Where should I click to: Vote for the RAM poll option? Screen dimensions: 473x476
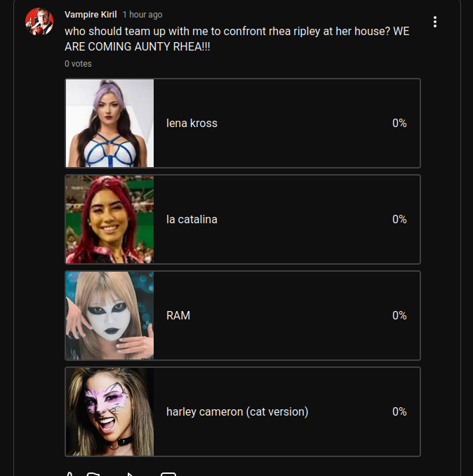click(243, 315)
